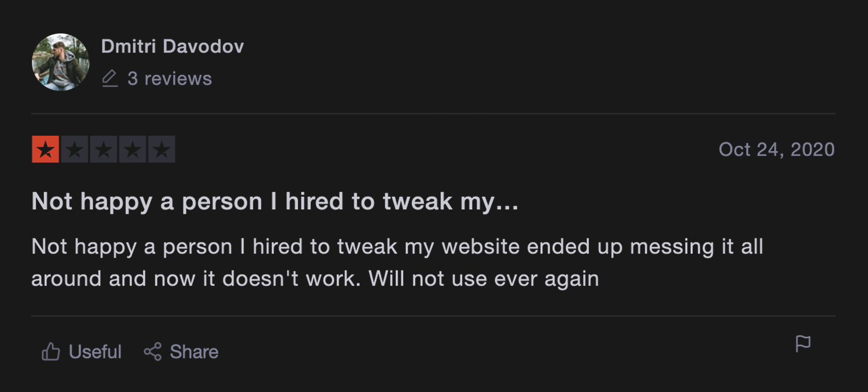The image size is (868, 392).
Task: Click the first red star rating
Action: point(45,149)
